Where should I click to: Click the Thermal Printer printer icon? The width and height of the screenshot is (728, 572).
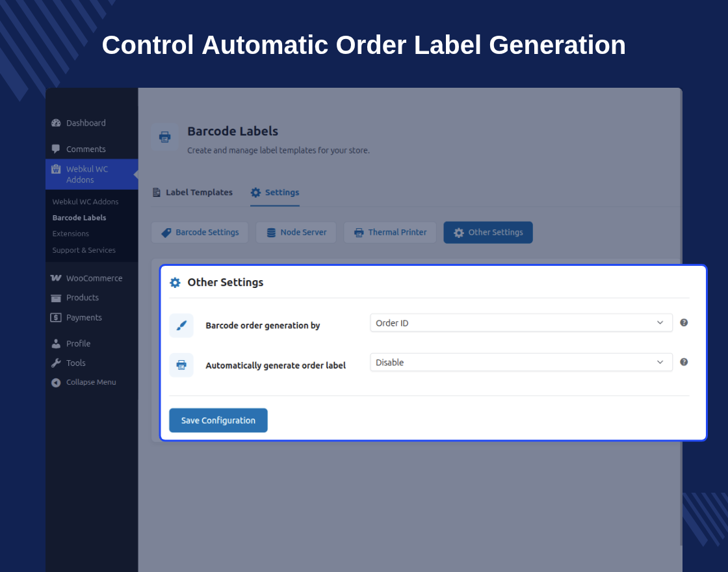(x=359, y=233)
